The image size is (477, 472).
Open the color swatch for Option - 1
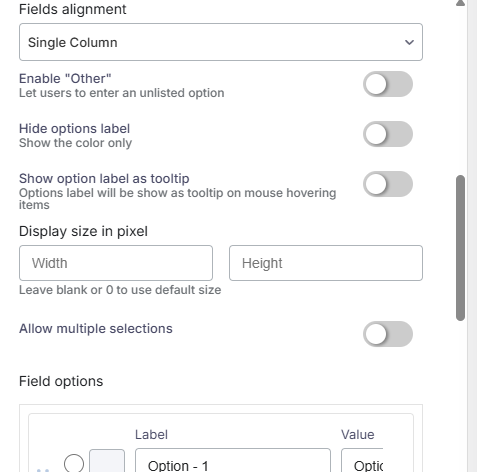click(x=107, y=461)
